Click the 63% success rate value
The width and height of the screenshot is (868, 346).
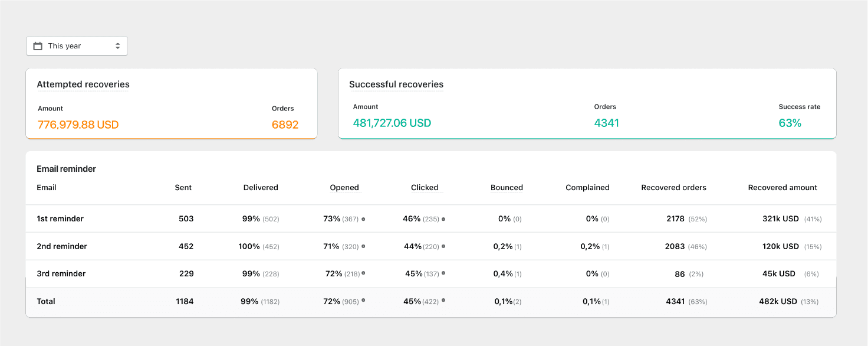point(790,123)
